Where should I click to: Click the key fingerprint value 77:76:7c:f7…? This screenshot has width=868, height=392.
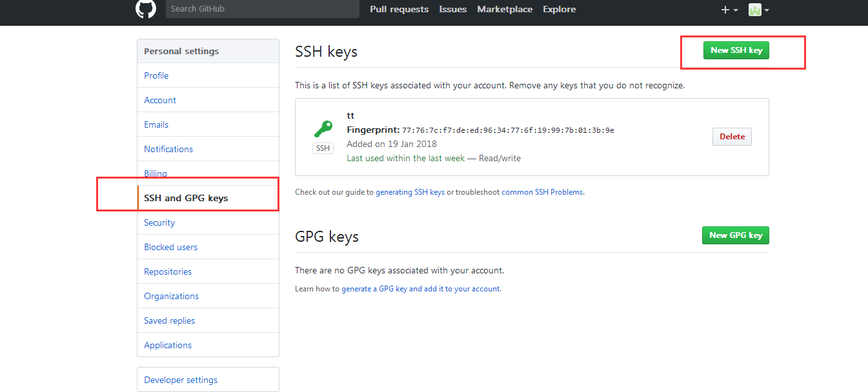click(508, 130)
